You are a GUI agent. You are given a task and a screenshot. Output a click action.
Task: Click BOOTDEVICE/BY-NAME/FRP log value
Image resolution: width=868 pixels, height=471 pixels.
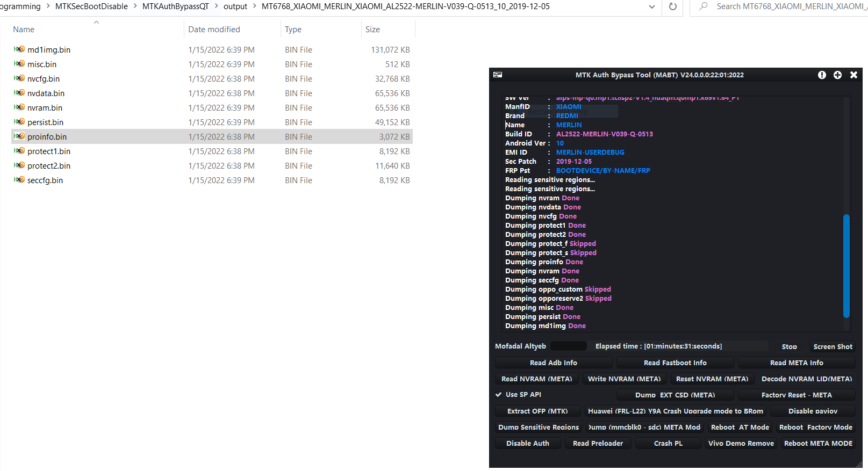tap(603, 171)
